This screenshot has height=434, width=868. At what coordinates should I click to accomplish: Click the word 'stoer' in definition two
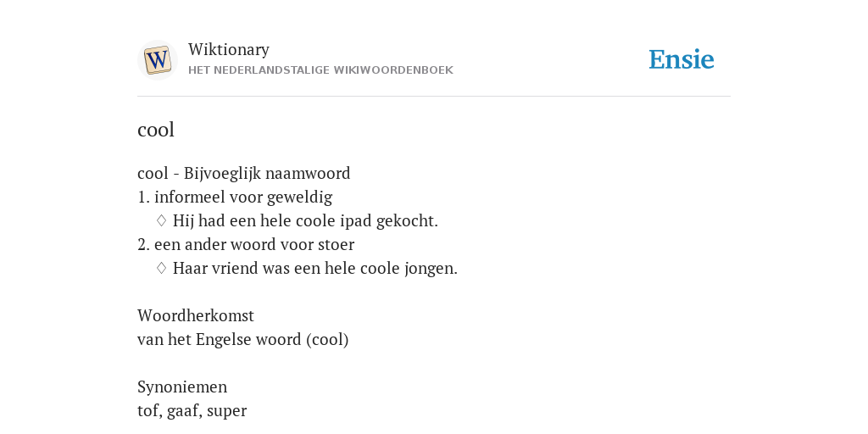(x=336, y=245)
